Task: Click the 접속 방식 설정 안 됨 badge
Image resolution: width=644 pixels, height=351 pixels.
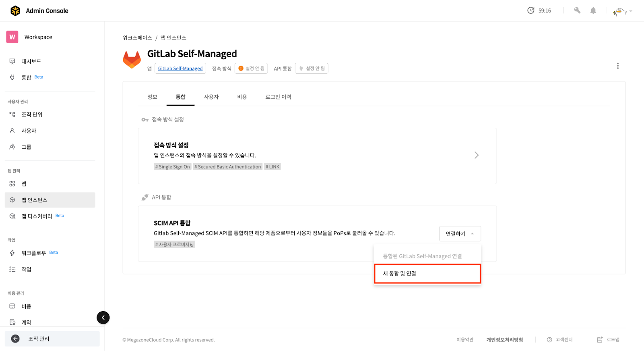Action: [x=251, y=69]
